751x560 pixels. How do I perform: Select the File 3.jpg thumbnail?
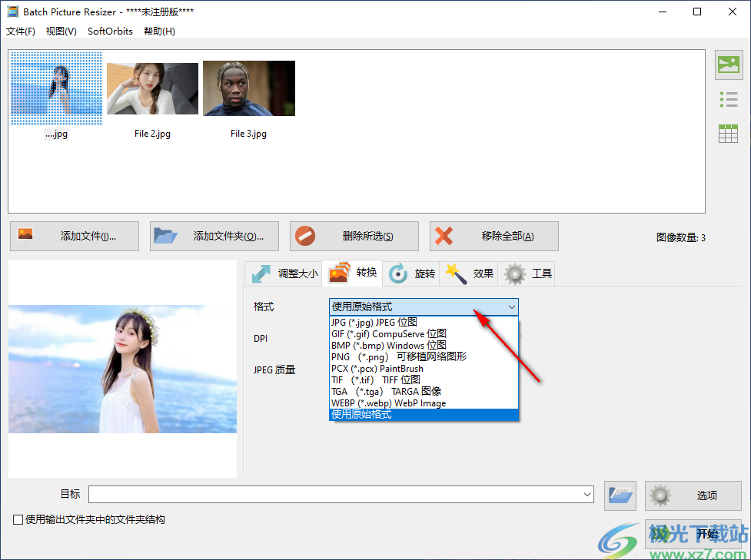(248, 87)
